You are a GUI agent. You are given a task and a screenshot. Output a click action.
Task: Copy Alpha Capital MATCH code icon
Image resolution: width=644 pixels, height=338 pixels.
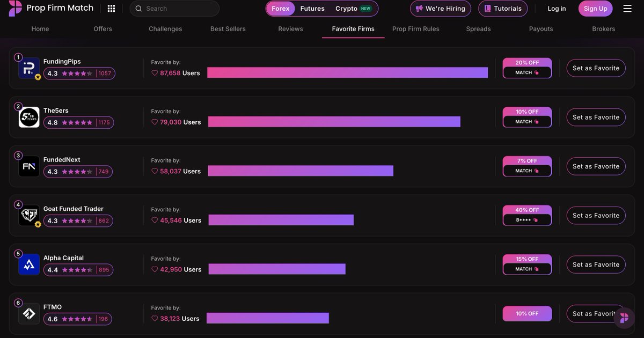(536, 269)
